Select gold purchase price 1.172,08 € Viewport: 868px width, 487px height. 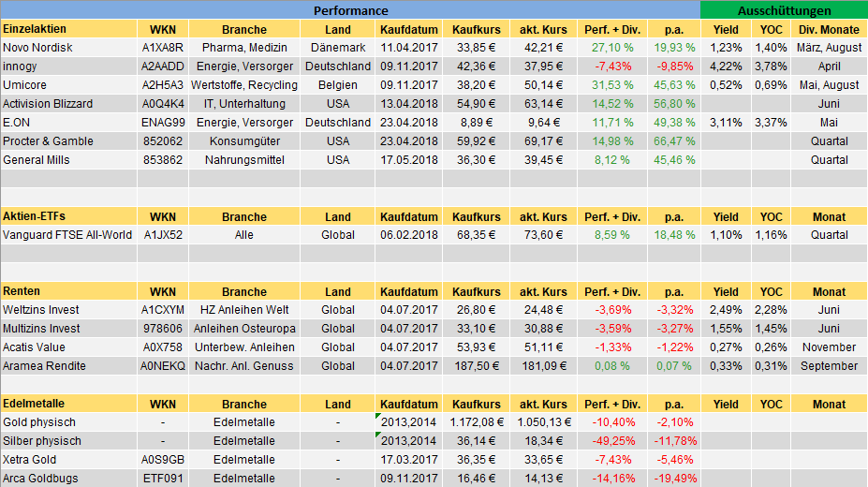click(476, 422)
